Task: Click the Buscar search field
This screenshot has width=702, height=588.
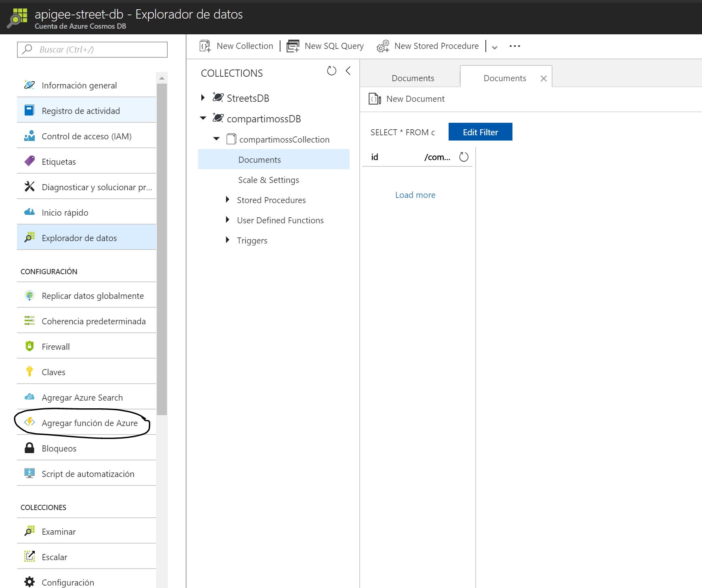Action: pos(92,50)
